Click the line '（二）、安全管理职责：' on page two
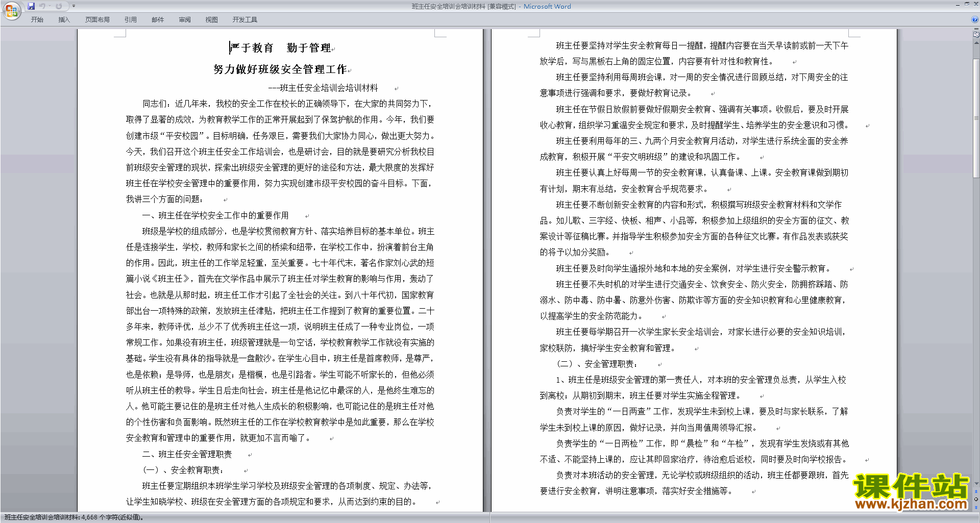 click(x=597, y=364)
